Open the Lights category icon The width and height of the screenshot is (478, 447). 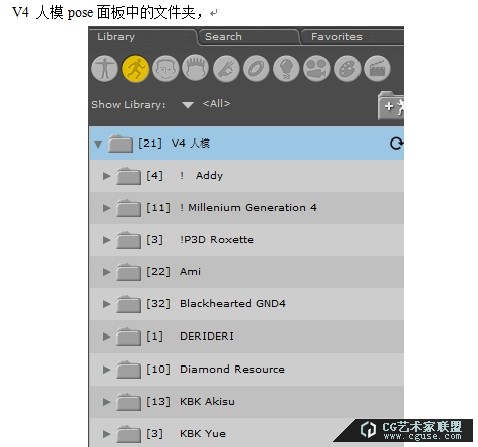point(286,69)
